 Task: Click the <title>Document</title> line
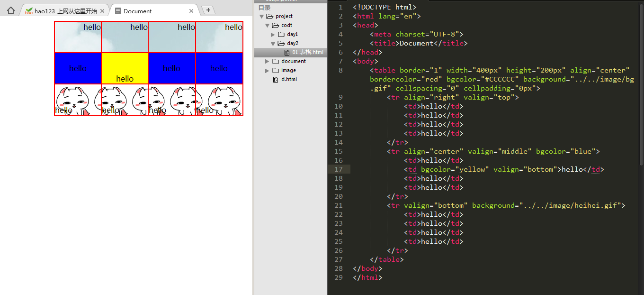point(419,43)
